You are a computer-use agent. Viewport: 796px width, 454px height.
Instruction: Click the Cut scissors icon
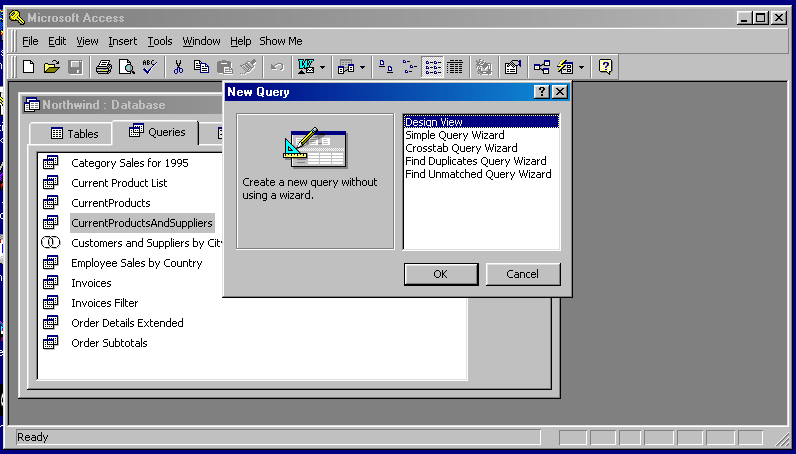pyautogui.click(x=178, y=67)
